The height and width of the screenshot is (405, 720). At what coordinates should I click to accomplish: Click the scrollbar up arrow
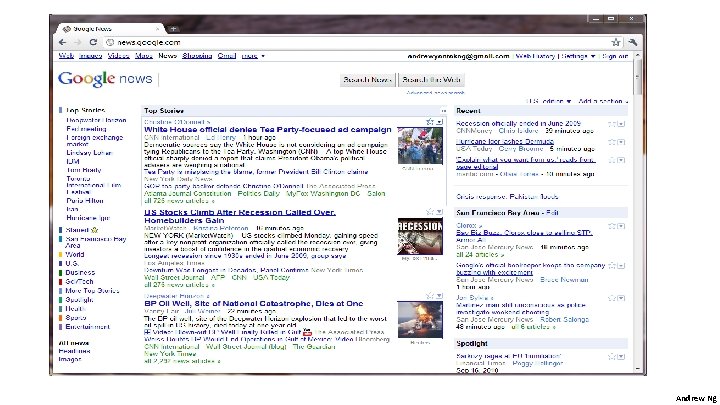pos(637,56)
